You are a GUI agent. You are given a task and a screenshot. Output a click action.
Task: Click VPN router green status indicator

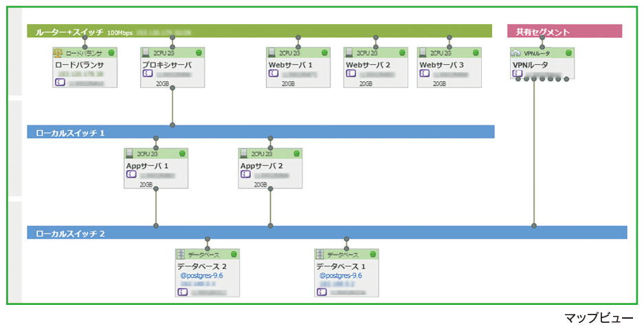point(568,52)
